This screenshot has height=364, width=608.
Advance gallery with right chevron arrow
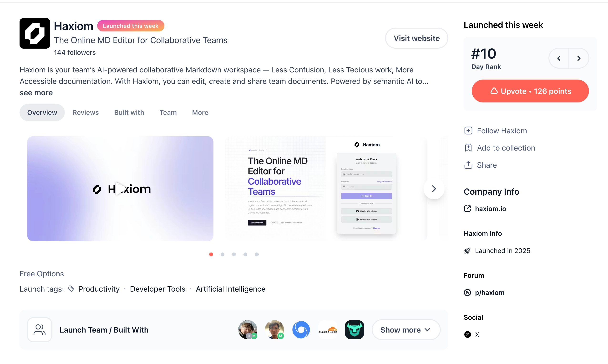[x=434, y=189]
